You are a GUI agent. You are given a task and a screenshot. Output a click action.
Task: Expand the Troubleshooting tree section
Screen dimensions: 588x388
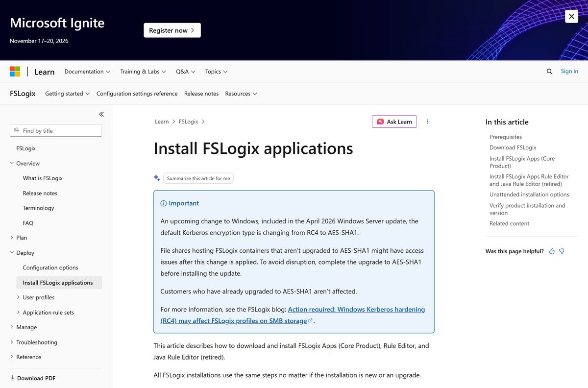(12, 342)
